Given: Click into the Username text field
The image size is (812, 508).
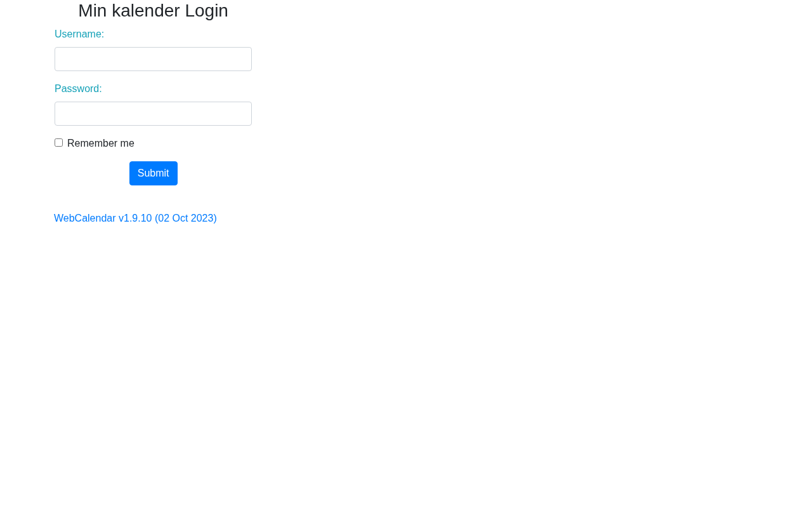Looking at the screenshot, I should [153, 59].
